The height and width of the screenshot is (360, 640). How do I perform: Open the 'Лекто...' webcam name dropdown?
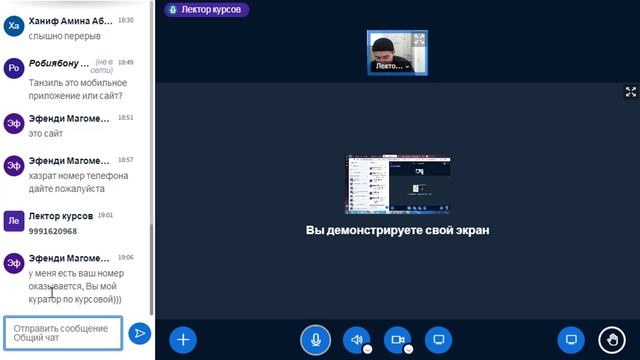[392, 66]
